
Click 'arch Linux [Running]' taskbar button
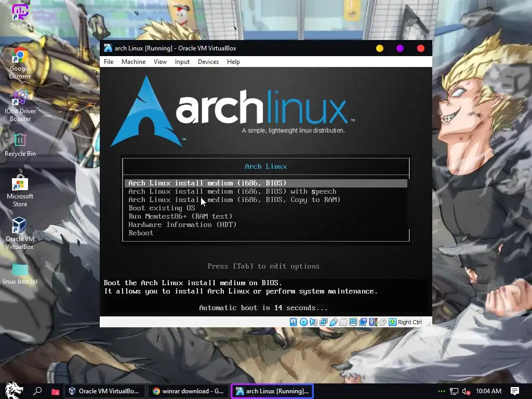click(272, 391)
